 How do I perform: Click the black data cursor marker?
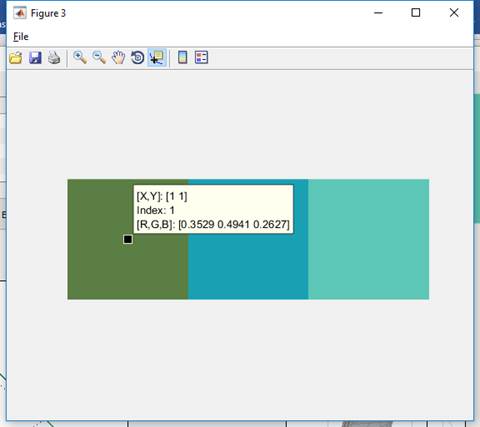tap(128, 239)
